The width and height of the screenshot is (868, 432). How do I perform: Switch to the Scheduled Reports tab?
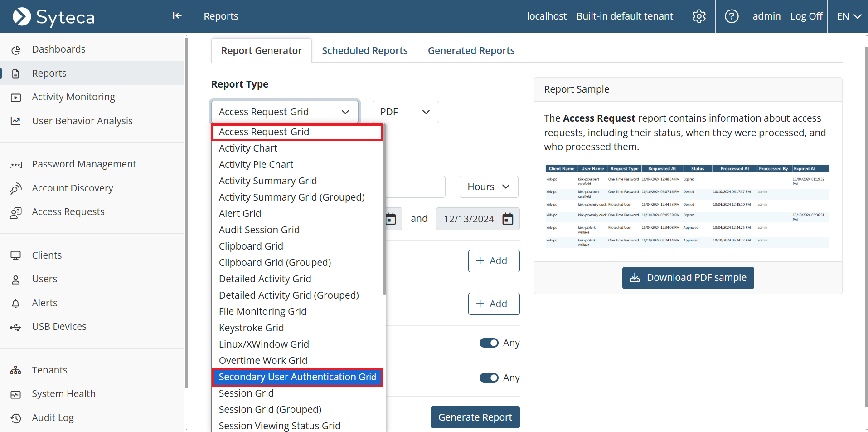click(364, 51)
